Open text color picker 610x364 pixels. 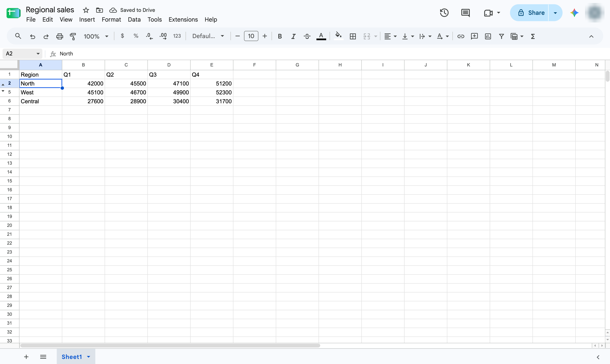click(x=321, y=36)
